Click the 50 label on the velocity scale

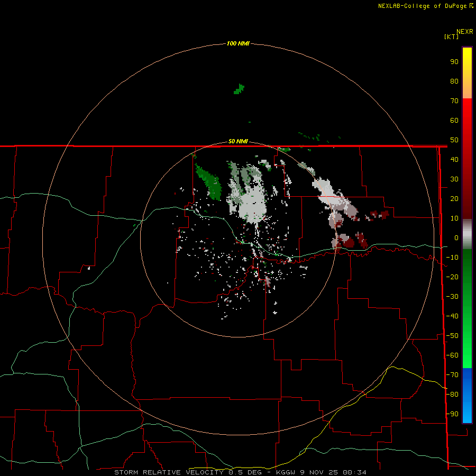point(454,140)
